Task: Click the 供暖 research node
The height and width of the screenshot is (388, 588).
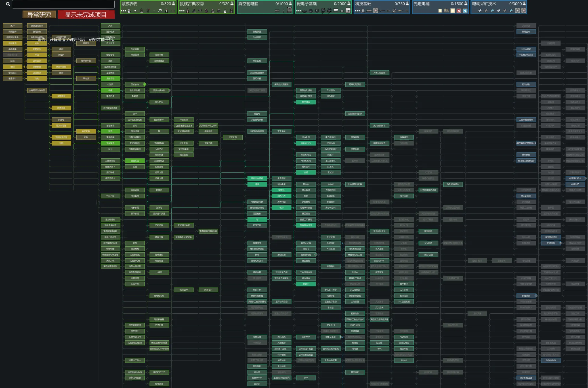Action: [110, 90]
